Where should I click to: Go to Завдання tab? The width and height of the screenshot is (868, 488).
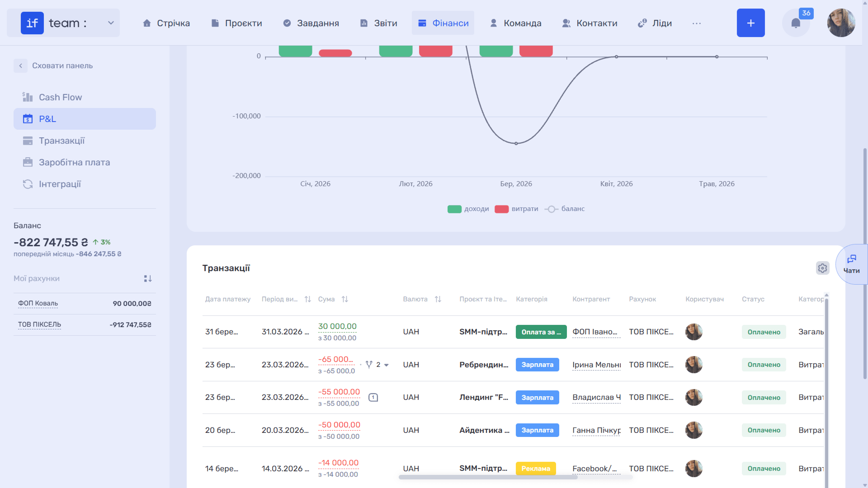point(311,23)
